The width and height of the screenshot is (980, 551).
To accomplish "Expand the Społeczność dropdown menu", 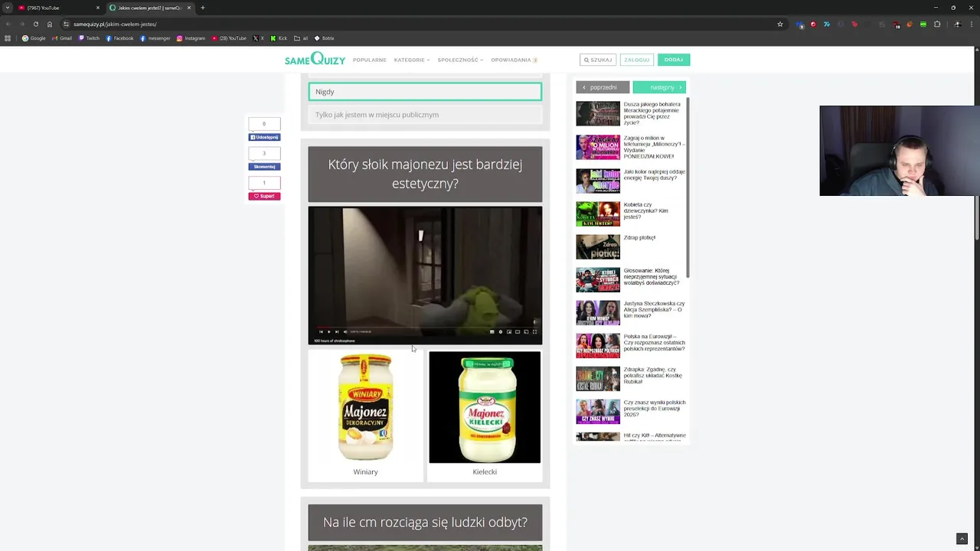I will pyautogui.click(x=460, y=60).
